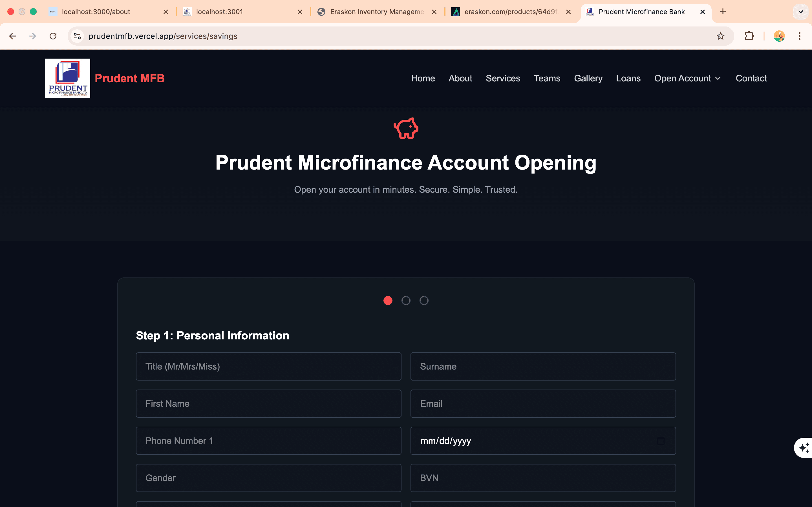
Task: Open the site information icon in address bar
Action: point(77,36)
